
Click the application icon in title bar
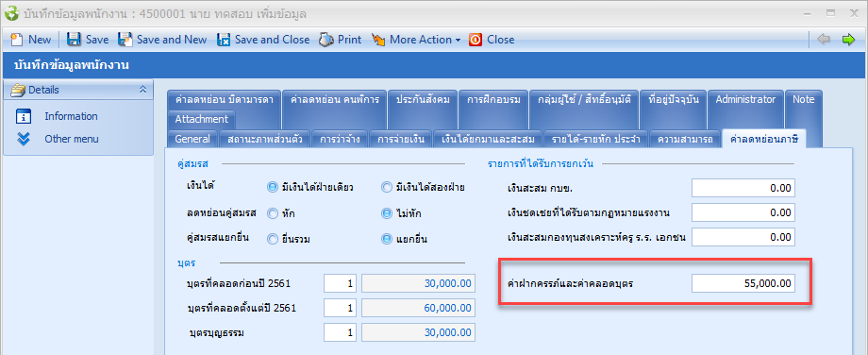tap(11, 12)
